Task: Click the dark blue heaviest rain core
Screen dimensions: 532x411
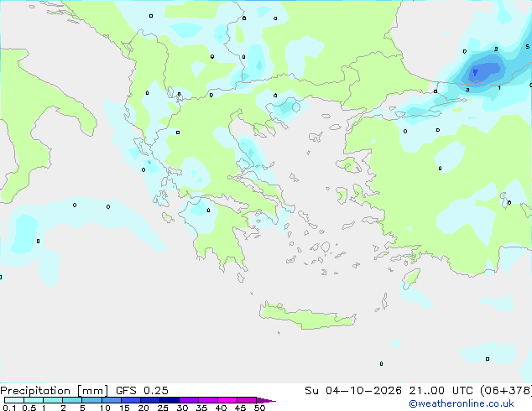Action: coord(475,72)
